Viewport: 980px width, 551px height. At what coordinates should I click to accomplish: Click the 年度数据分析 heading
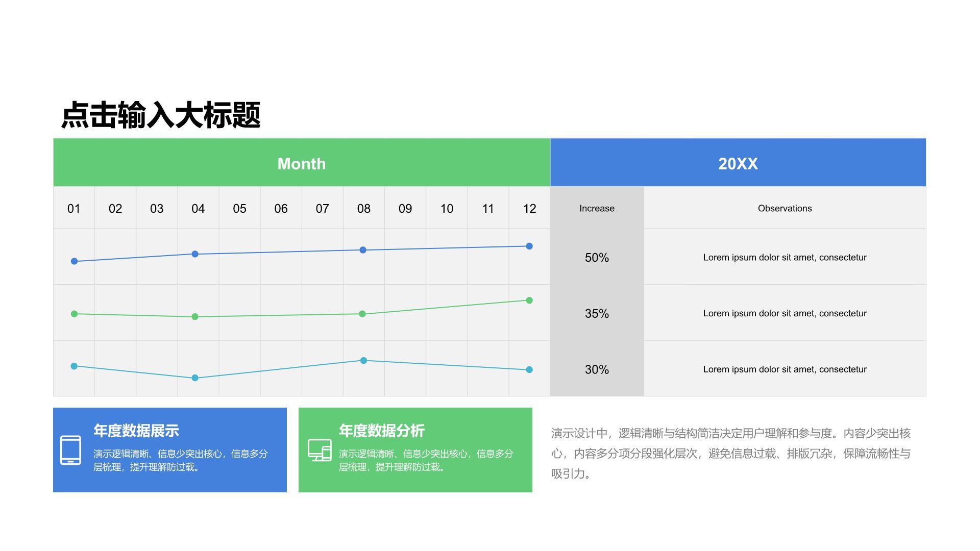tap(382, 431)
